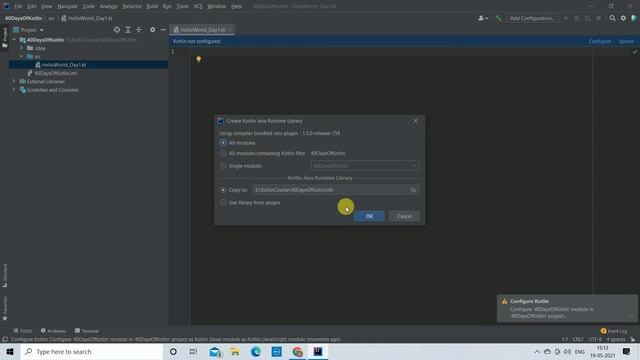The image size is (640, 360).
Task: Click the locate/select opened file icon in Project panel
Action: [x=117, y=30]
